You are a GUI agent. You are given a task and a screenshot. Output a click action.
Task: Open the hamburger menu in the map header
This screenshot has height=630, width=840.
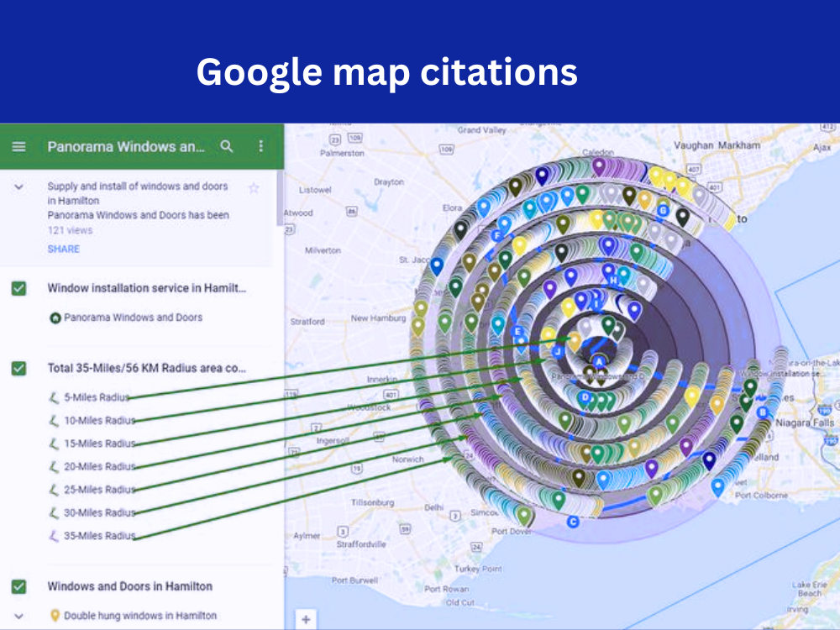pos(18,146)
